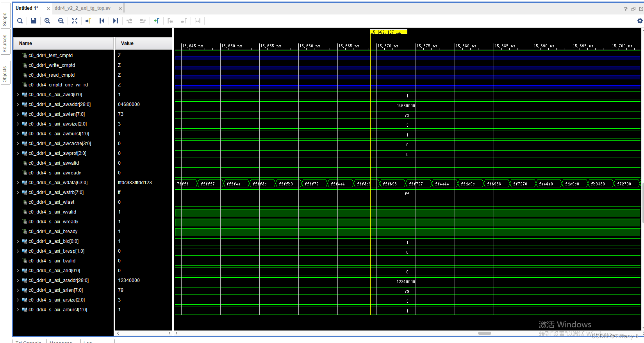This screenshot has height=343, width=644.
Task: Close ddr4_v2_2_axi_tg_top.sv tab
Action: [120, 9]
